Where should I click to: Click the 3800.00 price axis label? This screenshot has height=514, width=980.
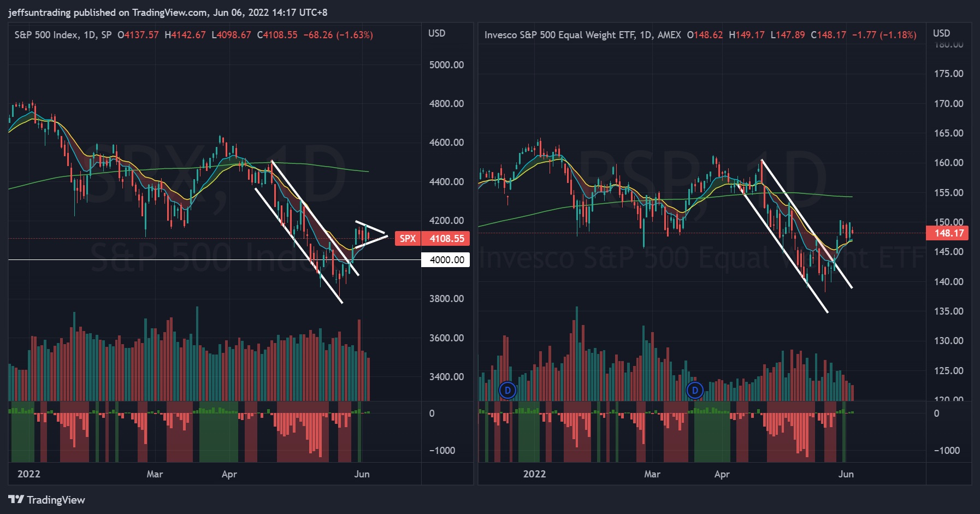click(x=446, y=299)
